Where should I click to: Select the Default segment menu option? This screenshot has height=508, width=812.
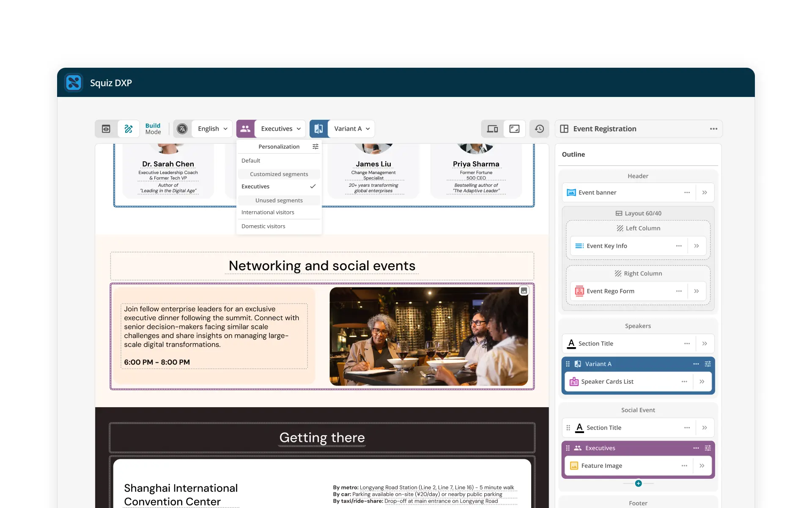coord(251,160)
